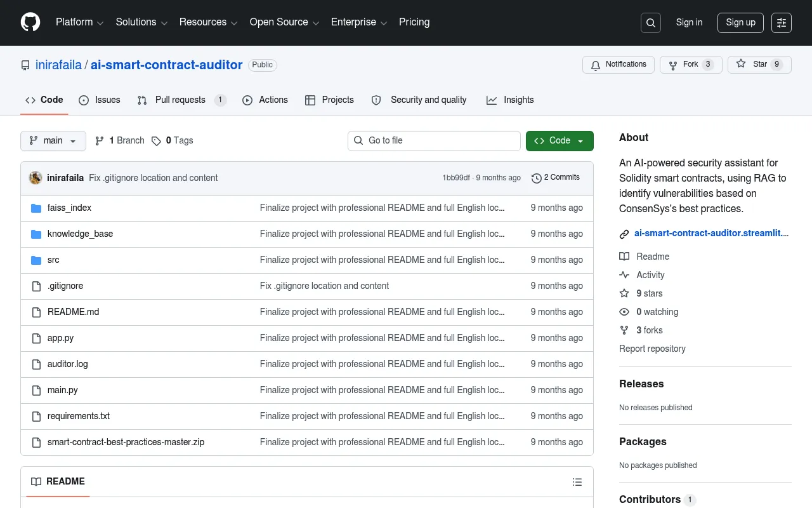Image resolution: width=812 pixels, height=508 pixels.
Task: Switch to the Issues tab
Action: [100, 100]
